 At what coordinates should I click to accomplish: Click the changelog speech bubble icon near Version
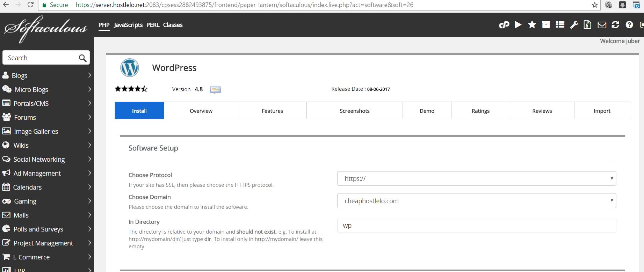pyautogui.click(x=215, y=90)
